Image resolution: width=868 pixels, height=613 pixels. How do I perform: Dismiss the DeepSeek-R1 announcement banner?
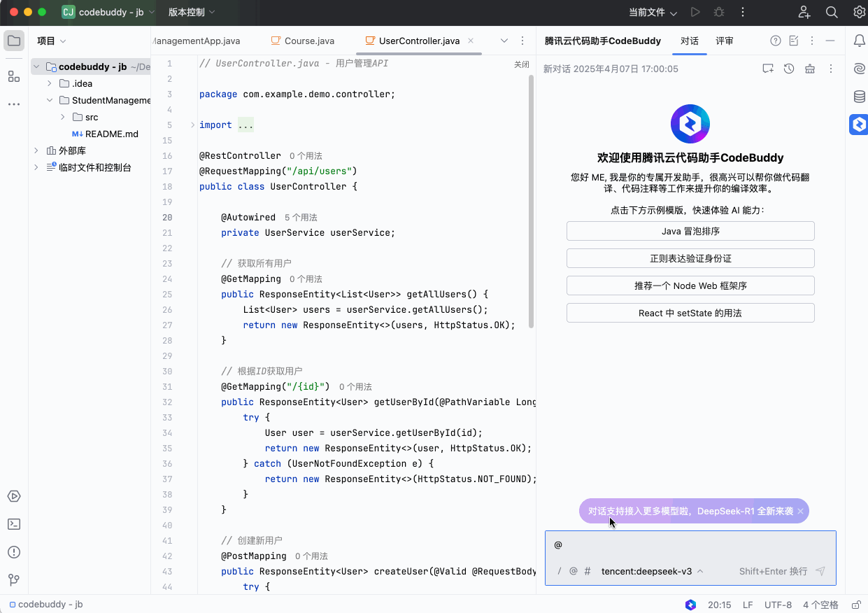800,511
